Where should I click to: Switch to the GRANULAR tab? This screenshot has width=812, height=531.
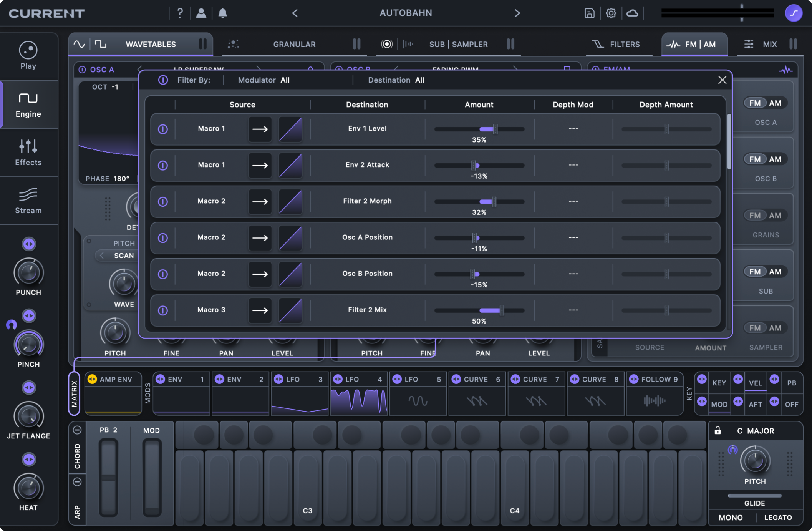294,44
